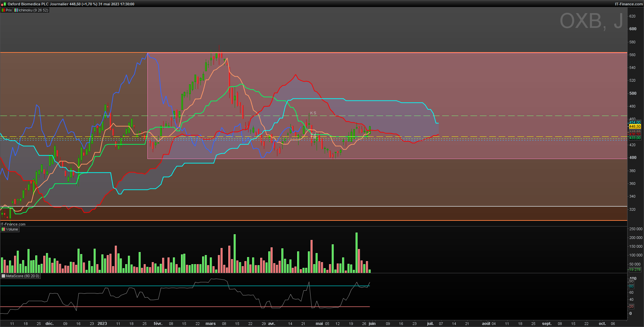Select the red 20 MetaScore level label

click(x=631, y=306)
